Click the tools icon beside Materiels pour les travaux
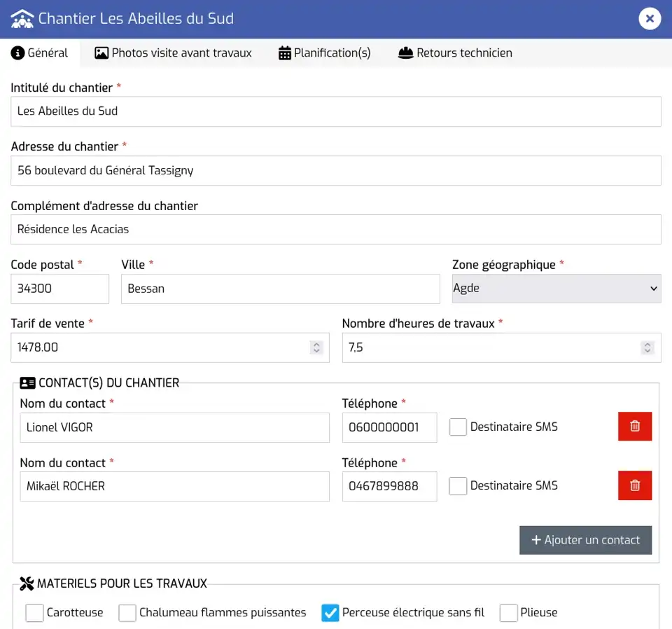672x629 pixels. click(x=27, y=583)
